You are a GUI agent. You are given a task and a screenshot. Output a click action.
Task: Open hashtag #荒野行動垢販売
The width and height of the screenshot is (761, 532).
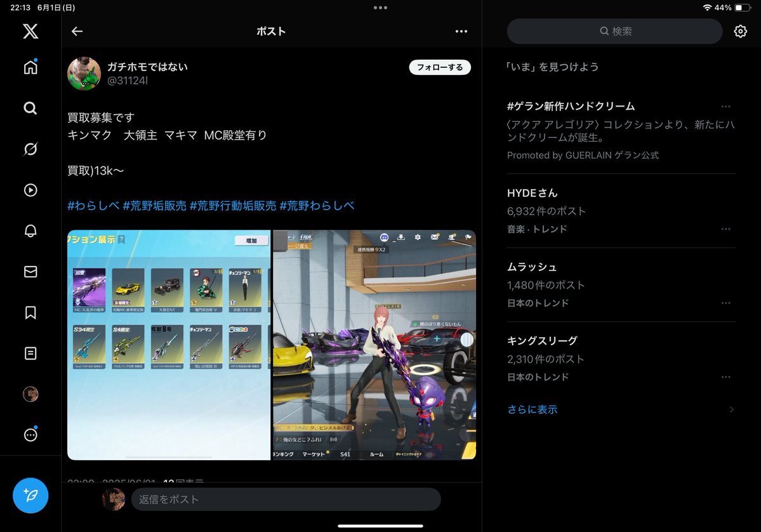233,206
